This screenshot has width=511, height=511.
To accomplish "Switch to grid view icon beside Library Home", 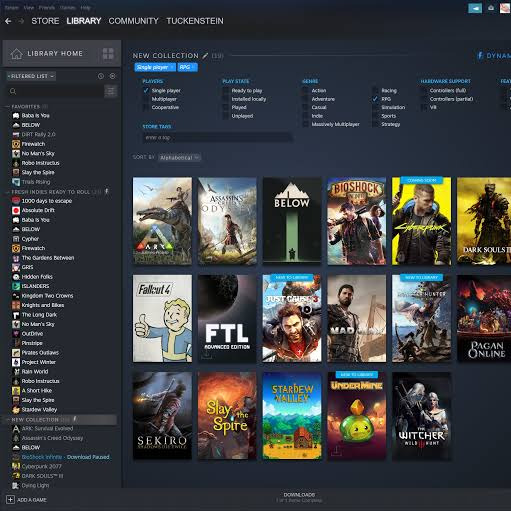I will point(108,54).
